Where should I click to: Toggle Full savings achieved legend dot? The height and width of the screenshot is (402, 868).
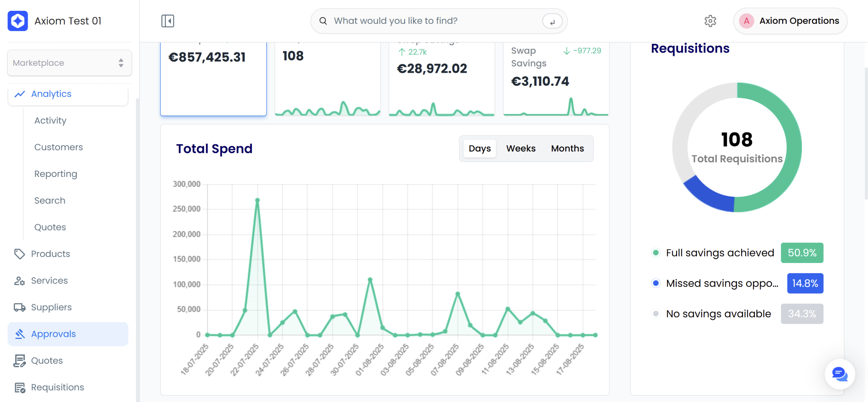(x=656, y=253)
